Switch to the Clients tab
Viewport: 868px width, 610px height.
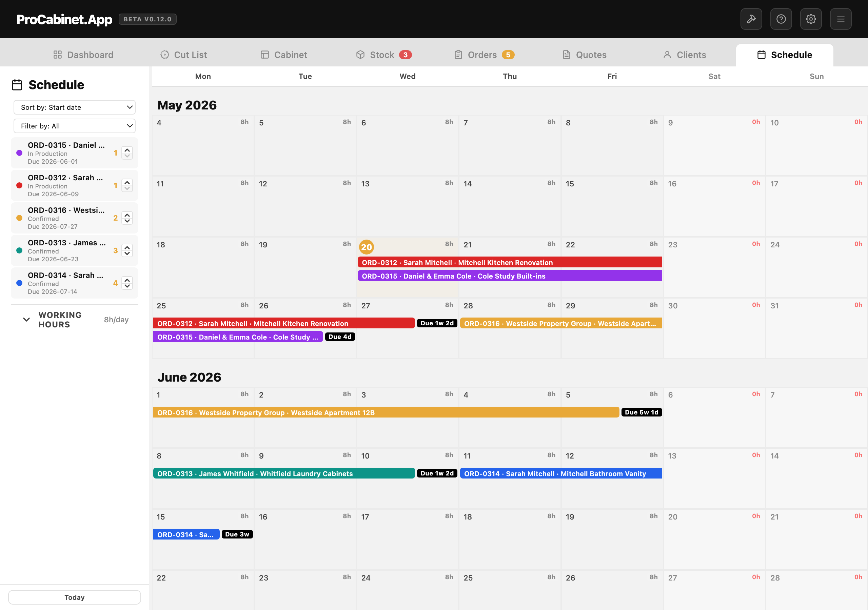684,55
